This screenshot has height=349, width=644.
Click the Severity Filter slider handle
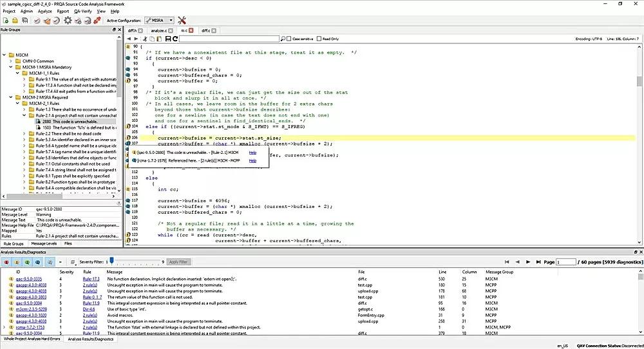click(x=111, y=260)
